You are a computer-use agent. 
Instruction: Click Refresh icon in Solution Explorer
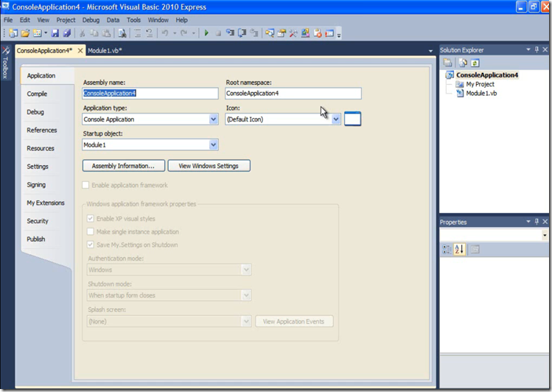click(x=475, y=63)
